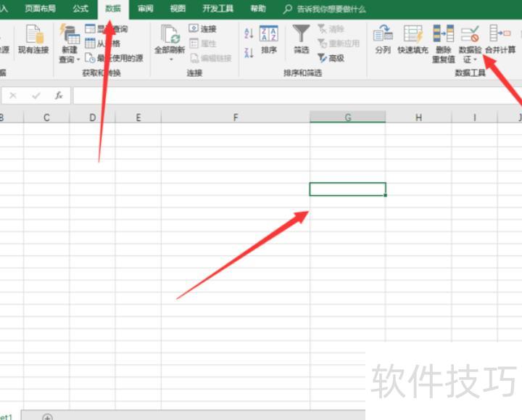The width and height of the screenshot is (522, 420).
Task: Sort ascending A to Z
Action: 249,33
